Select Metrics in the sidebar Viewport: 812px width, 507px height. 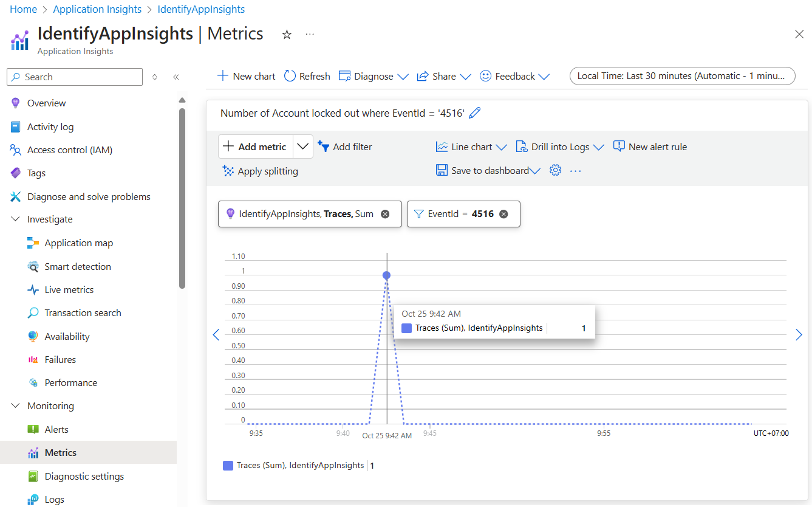coord(89,453)
